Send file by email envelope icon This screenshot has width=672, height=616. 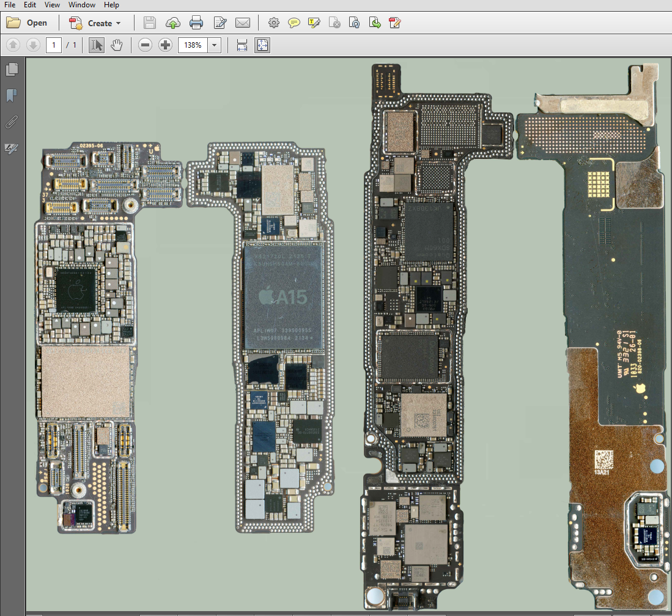243,23
